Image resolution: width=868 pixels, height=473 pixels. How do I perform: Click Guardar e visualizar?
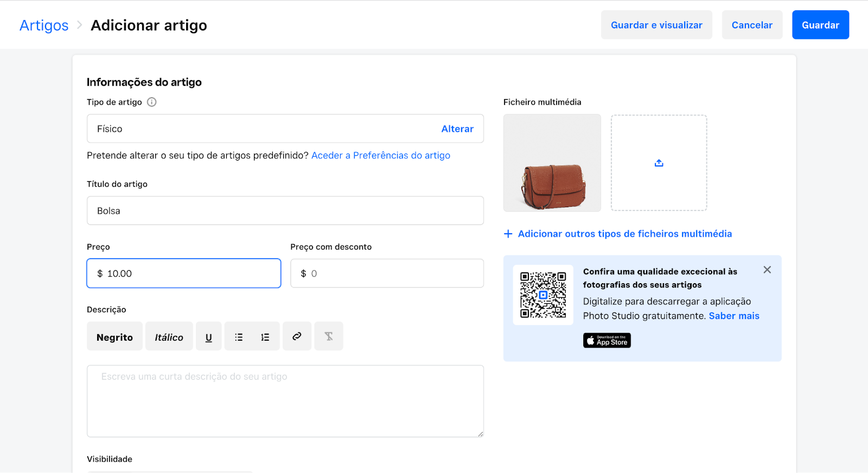coord(656,25)
